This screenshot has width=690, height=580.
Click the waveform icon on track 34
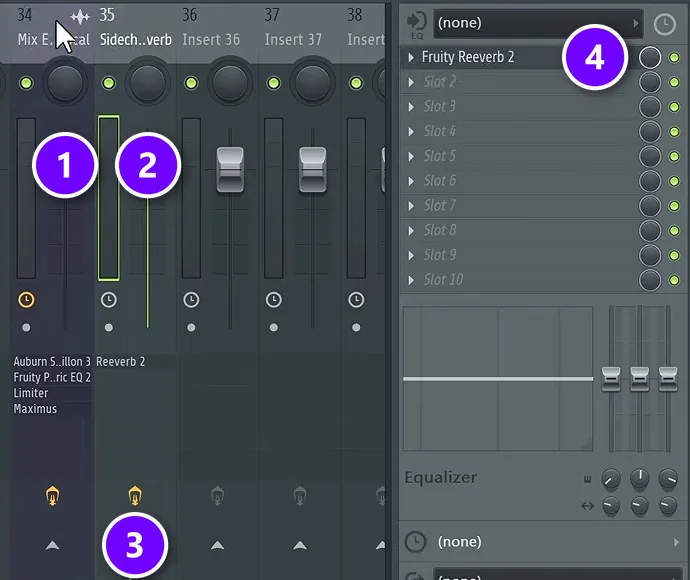coord(80,17)
